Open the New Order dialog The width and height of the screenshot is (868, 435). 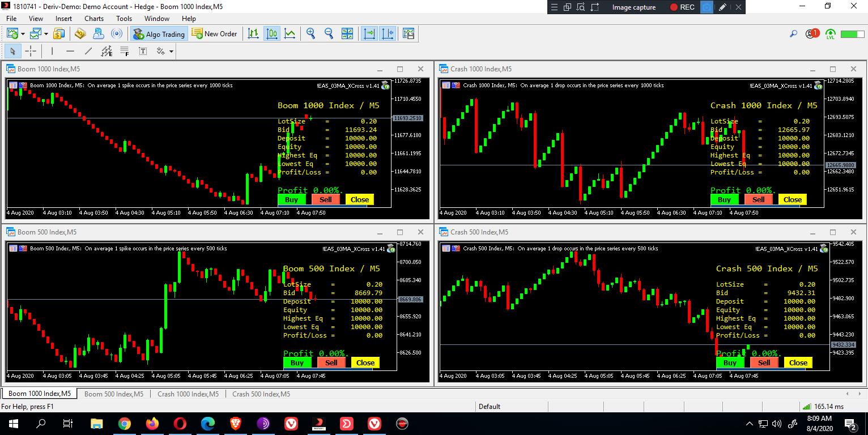[215, 33]
